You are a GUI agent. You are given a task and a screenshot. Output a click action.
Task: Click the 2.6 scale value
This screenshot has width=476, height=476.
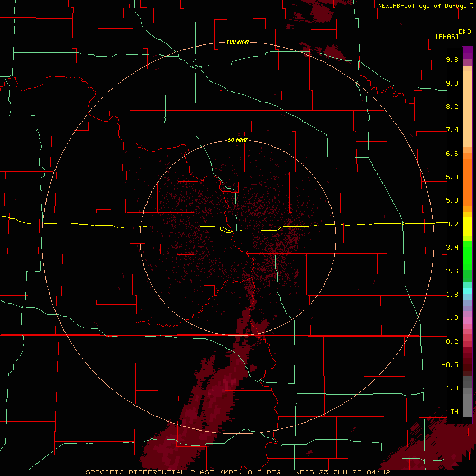452,271
